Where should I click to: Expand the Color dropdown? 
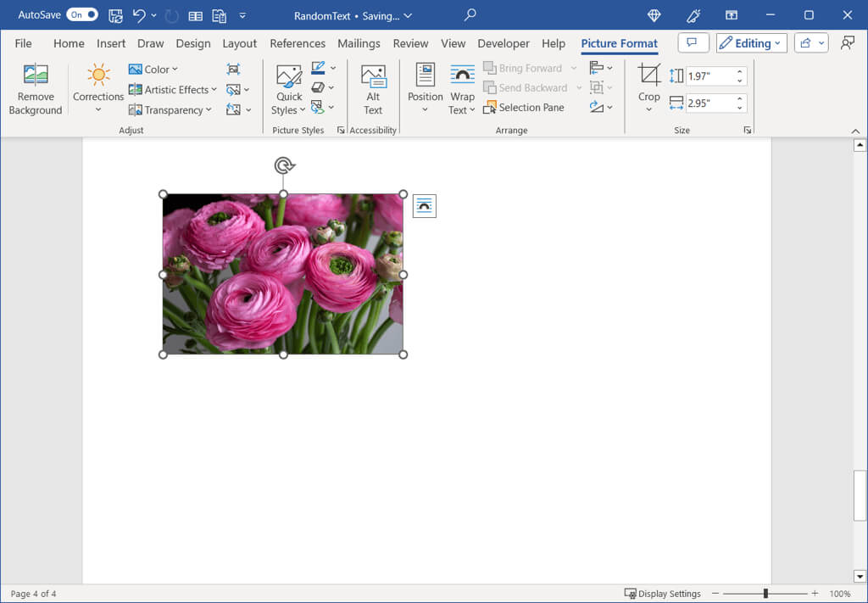(153, 70)
